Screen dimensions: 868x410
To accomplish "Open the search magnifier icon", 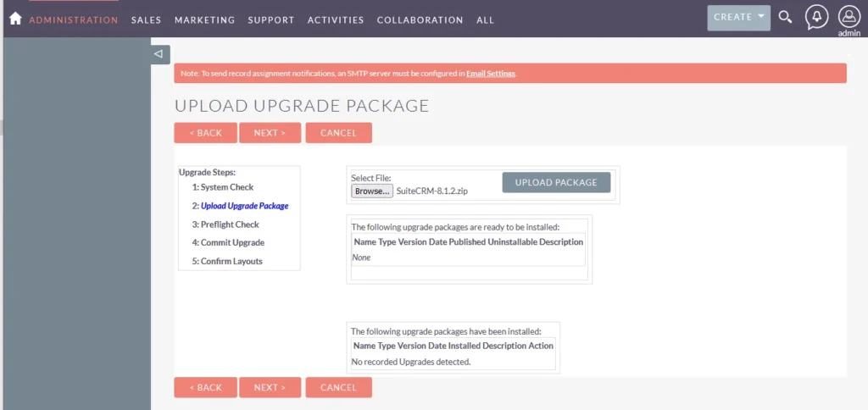I will pos(786,18).
